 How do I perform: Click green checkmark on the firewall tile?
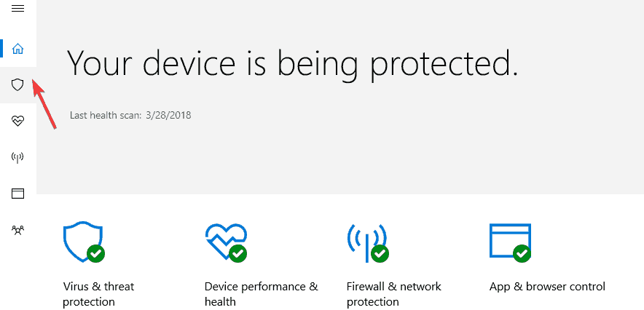coord(380,253)
